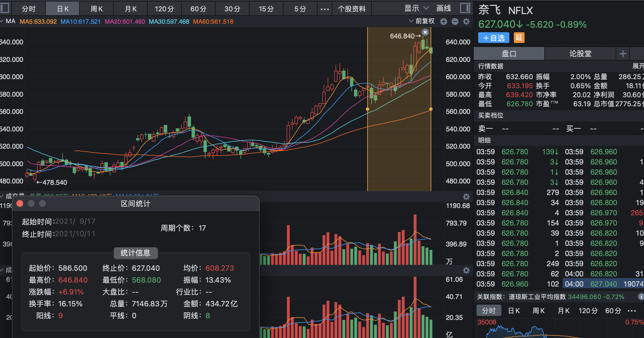Click the right range selection handle
The image size is (644, 338).
coord(431,109)
